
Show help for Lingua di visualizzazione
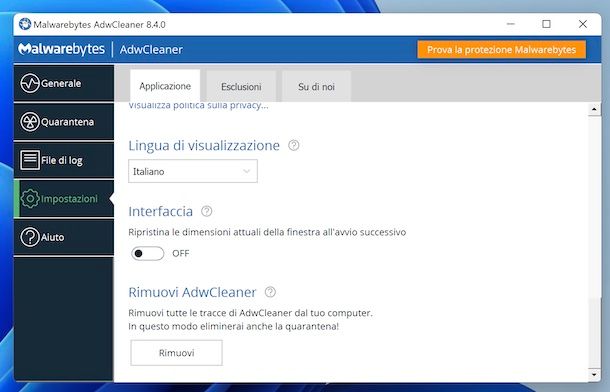coord(294,145)
